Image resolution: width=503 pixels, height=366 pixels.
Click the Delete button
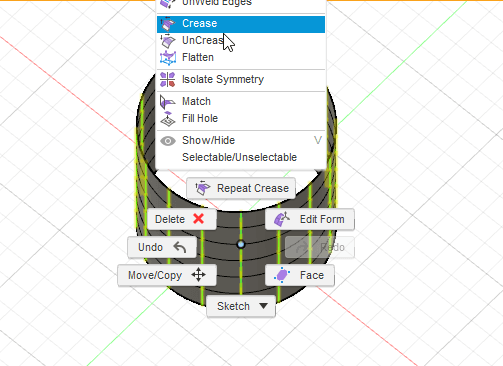click(182, 219)
